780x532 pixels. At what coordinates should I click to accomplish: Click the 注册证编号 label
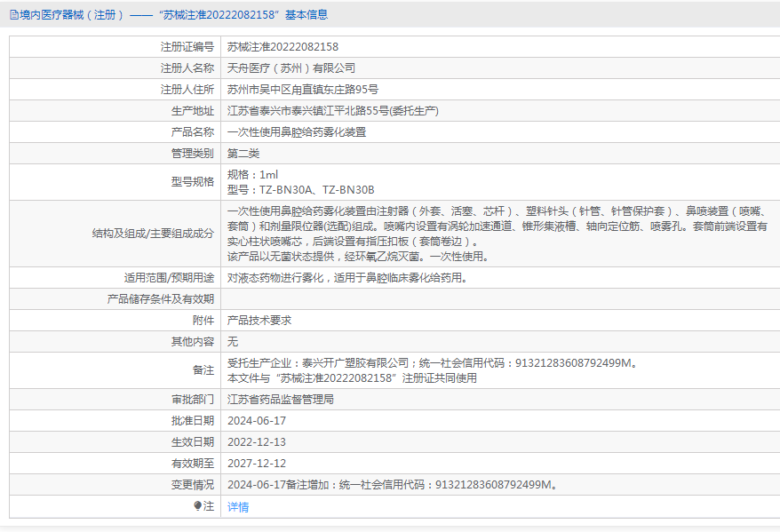pos(187,47)
